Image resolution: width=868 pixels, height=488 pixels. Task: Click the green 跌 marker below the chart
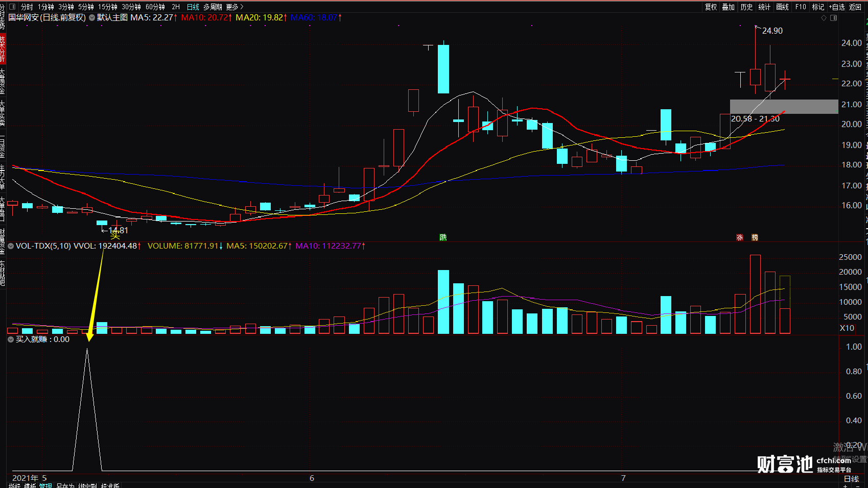tap(443, 237)
